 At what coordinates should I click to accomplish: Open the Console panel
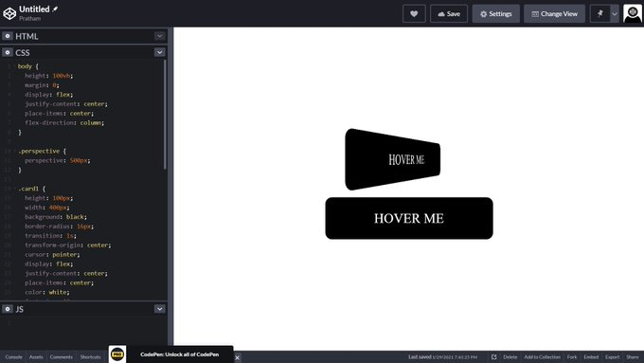pyautogui.click(x=13, y=356)
